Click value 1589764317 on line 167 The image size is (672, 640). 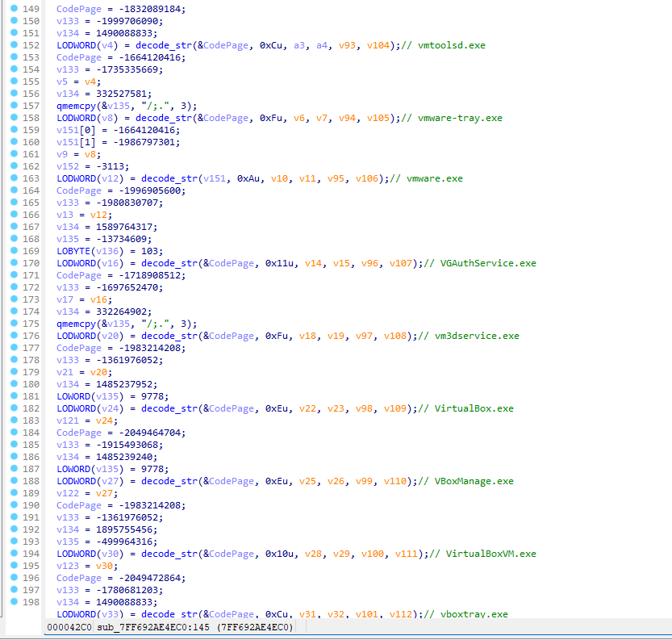click(x=124, y=227)
